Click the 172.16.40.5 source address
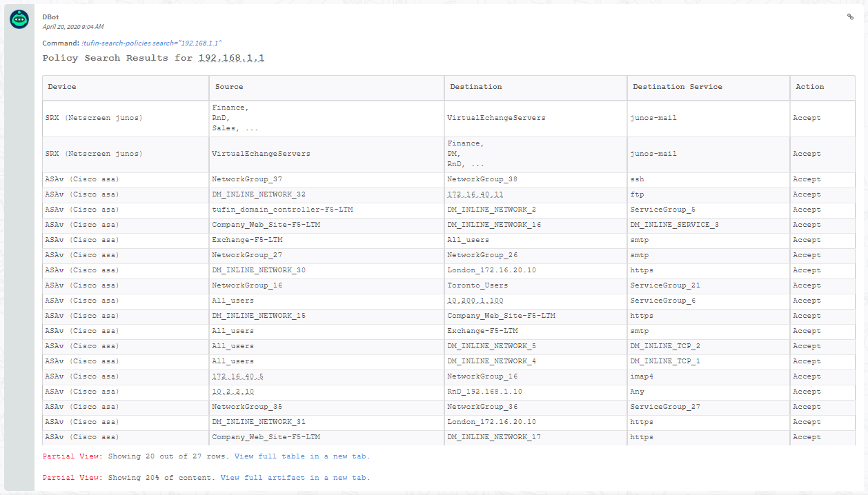868x495 pixels. [x=238, y=376]
